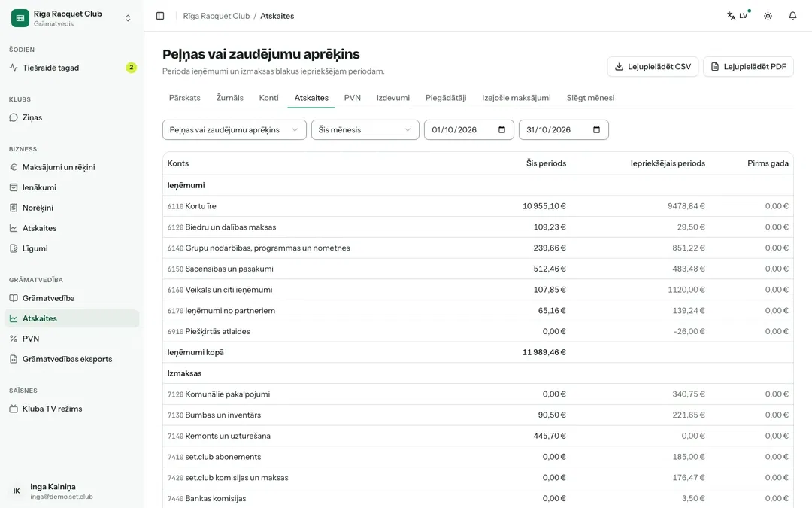Switch to the Konti tab

(268, 98)
